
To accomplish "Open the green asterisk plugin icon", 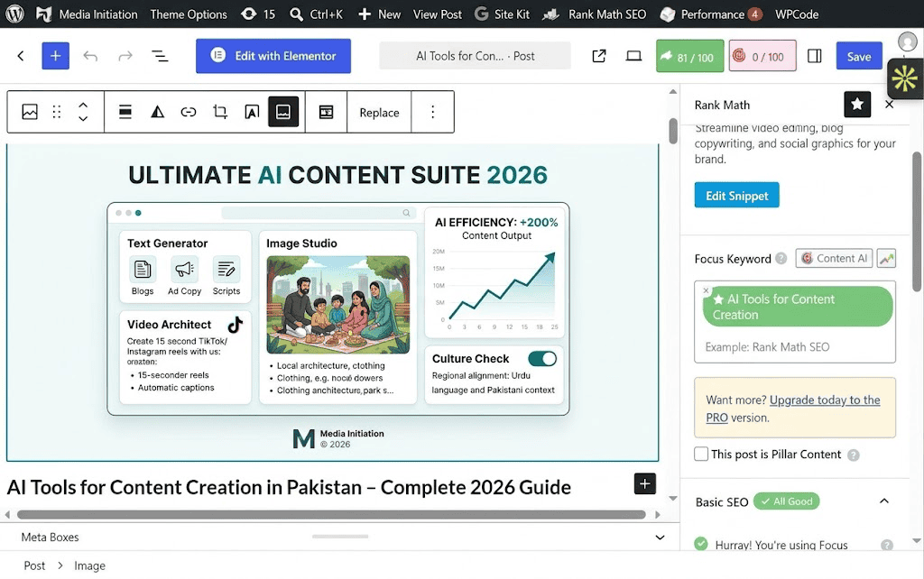I will pyautogui.click(x=904, y=78).
